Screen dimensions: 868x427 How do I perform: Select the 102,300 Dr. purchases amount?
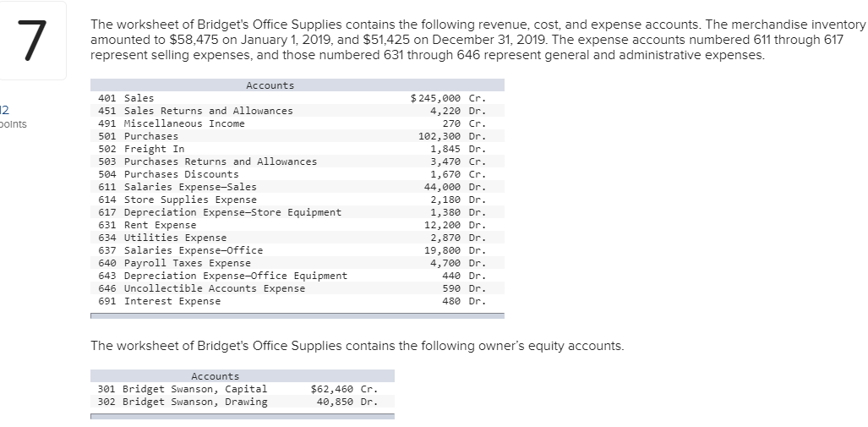pos(451,136)
